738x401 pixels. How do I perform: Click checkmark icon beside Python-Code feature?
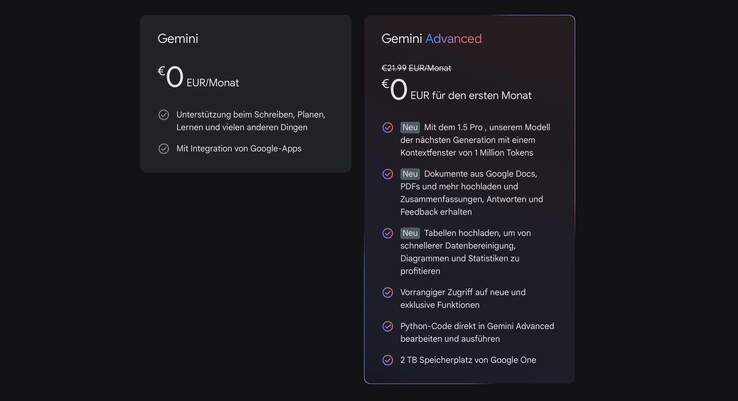[x=388, y=326]
